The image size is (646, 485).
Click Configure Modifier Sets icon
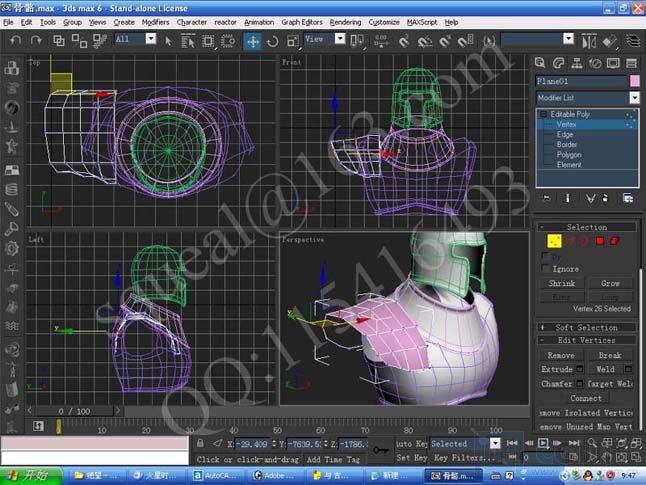[628, 198]
